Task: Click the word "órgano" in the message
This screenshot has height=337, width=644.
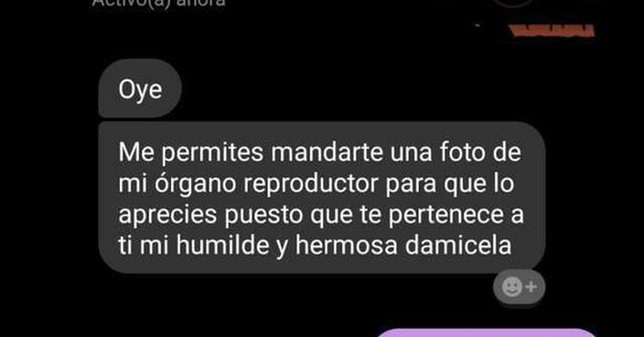Action: (195, 183)
